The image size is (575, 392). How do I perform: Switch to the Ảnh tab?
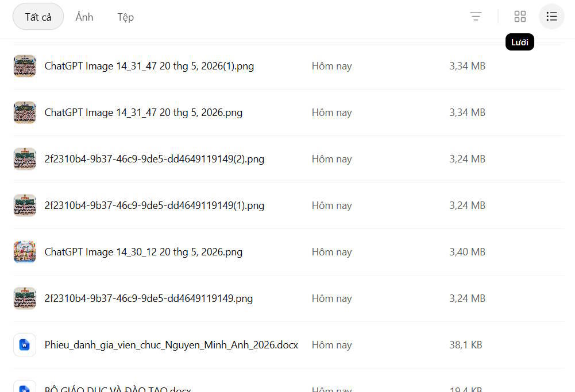[84, 17]
